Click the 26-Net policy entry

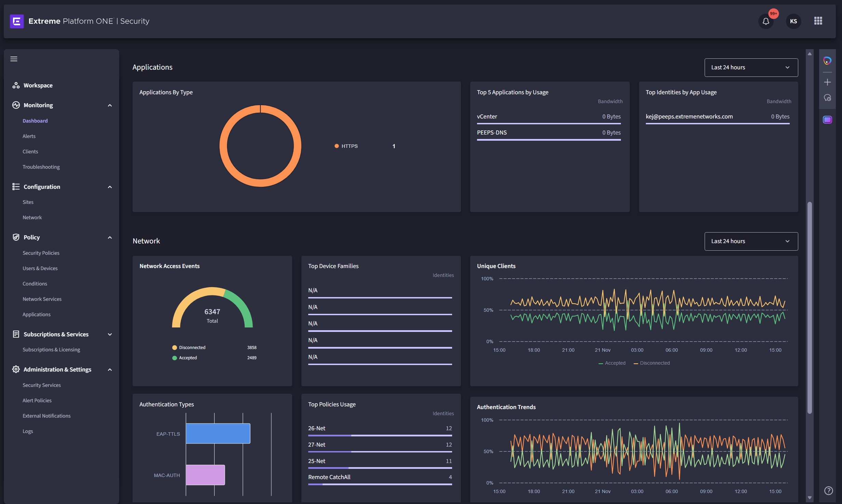click(317, 428)
